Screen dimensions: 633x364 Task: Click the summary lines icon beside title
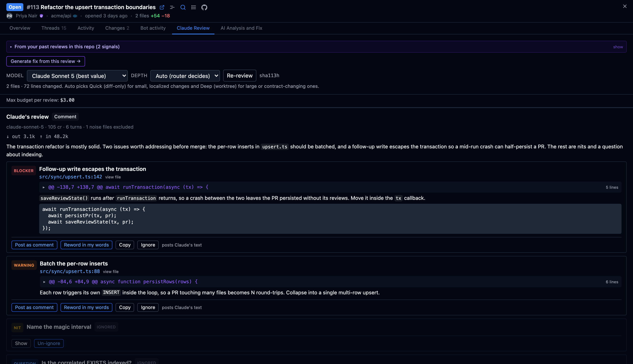point(172,7)
